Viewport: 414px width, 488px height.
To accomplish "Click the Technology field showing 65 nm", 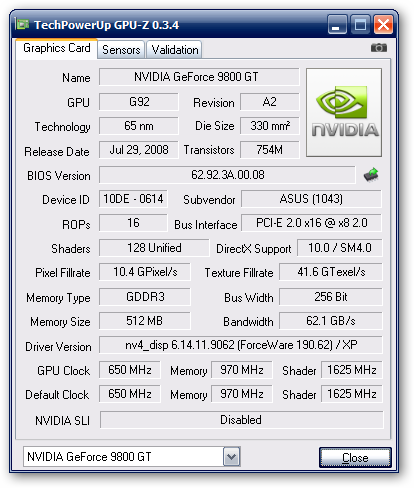I will click(x=139, y=126).
